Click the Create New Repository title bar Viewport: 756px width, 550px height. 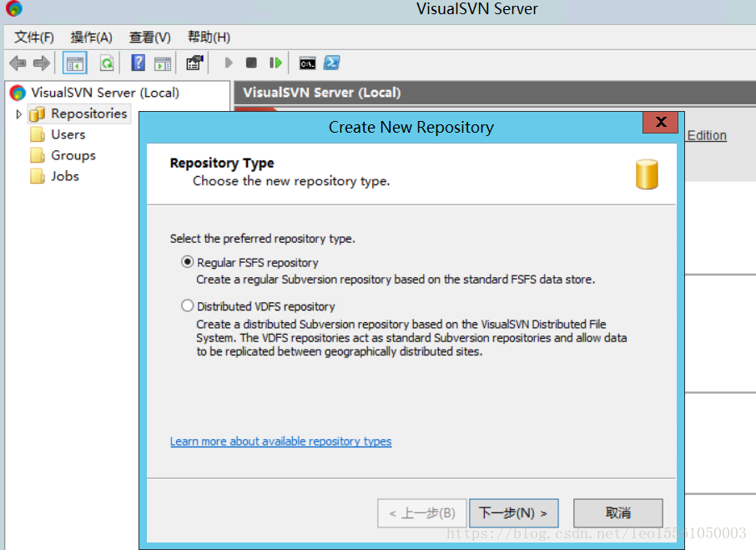point(411,127)
